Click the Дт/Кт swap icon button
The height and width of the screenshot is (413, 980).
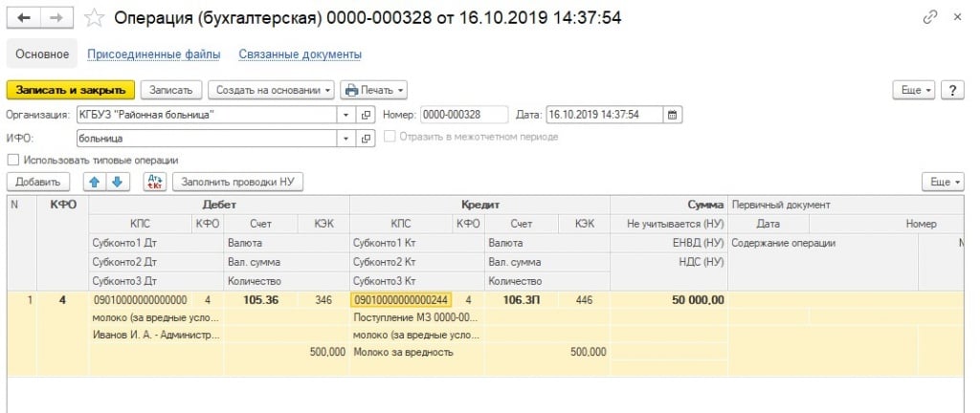[154, 183]
